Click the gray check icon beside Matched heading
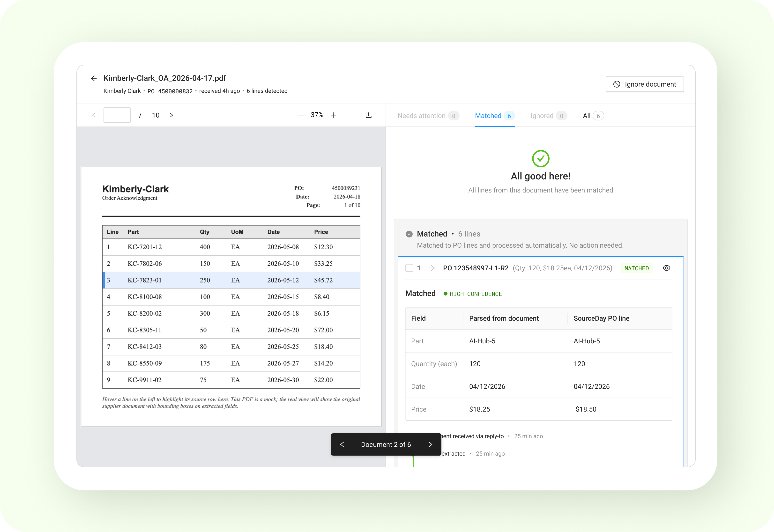 [409, 234]
